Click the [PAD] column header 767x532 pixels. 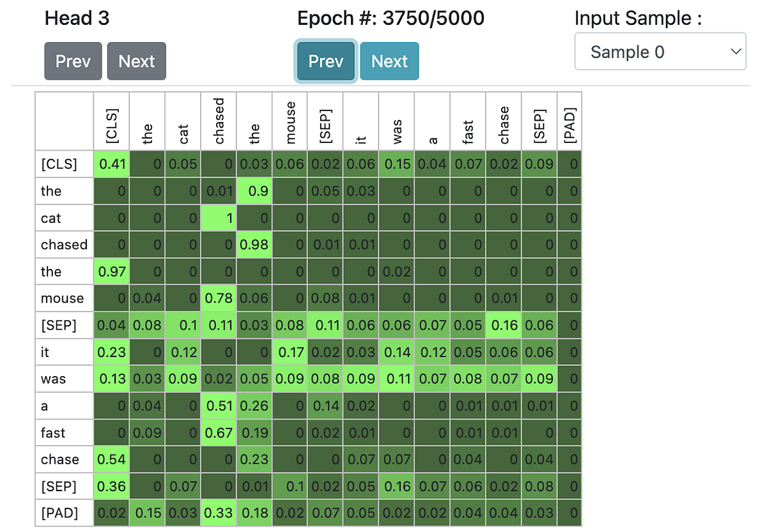pyautogui.click(x=569, y=121)
